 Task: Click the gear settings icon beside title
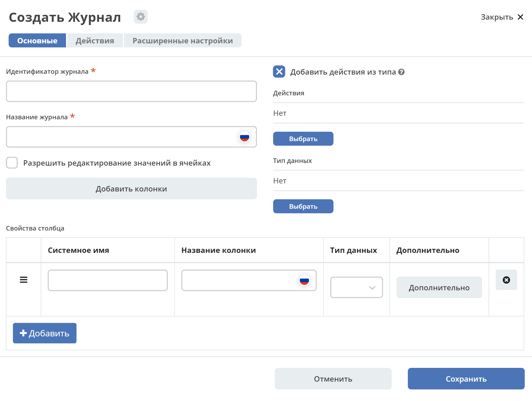[141, 17]
